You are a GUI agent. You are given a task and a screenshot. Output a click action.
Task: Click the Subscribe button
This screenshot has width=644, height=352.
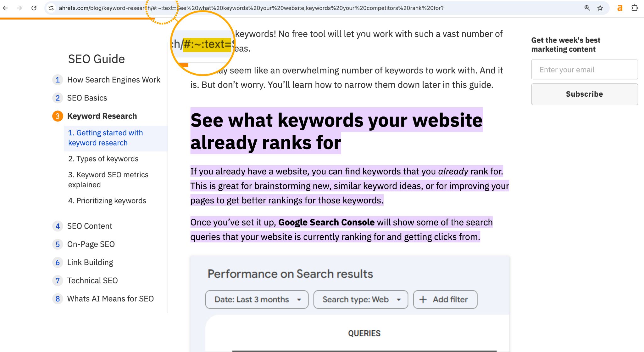click(584, 94)
